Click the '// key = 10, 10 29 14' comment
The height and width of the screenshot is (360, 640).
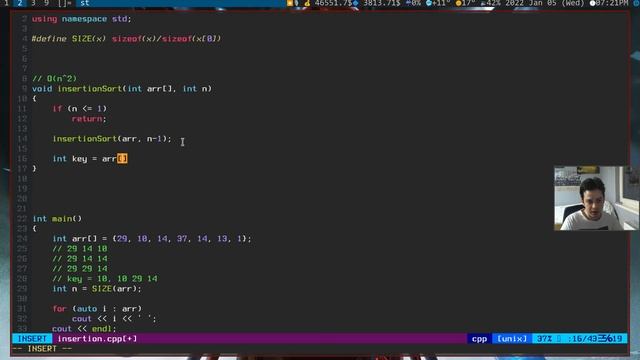click(105, 279)
